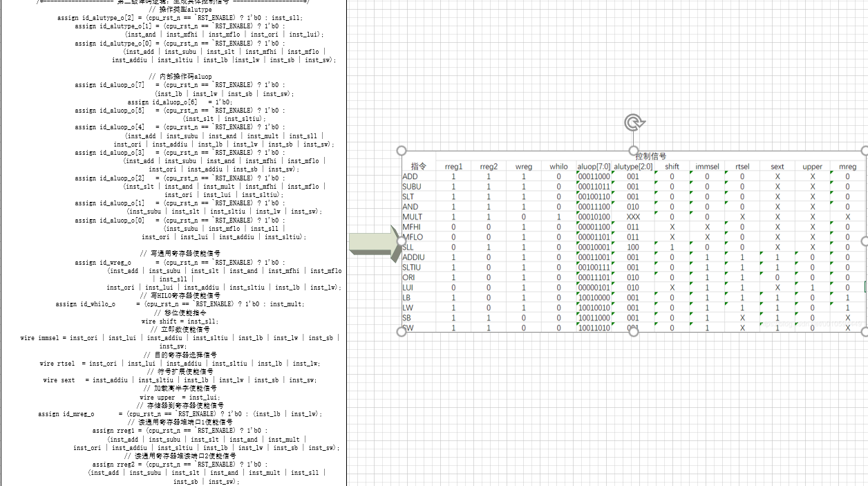This screenshot has width=868, height=486.
Task: Click the LUI row label in the table
Action: [411, 288]
